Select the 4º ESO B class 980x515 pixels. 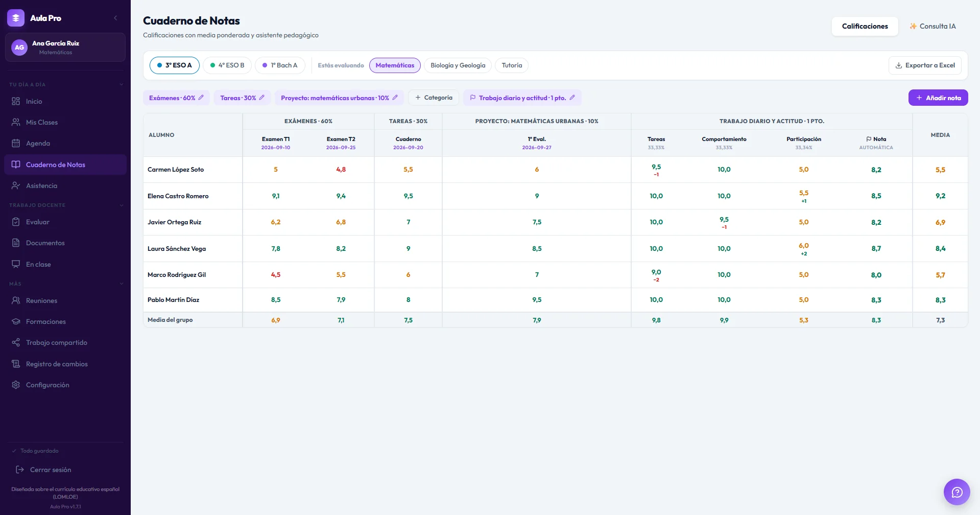click(227, 65)
